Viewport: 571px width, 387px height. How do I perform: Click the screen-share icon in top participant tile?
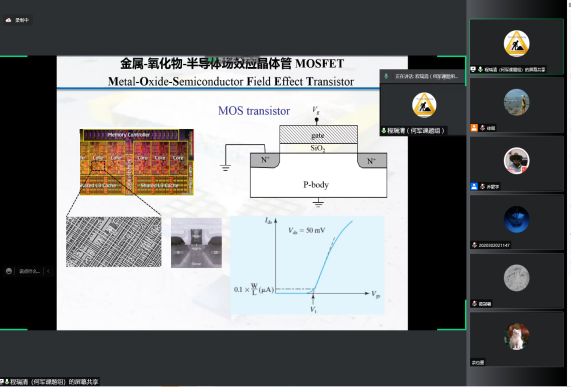tap(473, 69)
